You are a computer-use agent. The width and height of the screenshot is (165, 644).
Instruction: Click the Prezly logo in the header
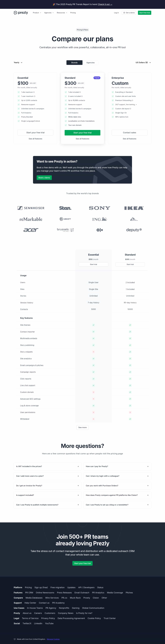(21, 13)
